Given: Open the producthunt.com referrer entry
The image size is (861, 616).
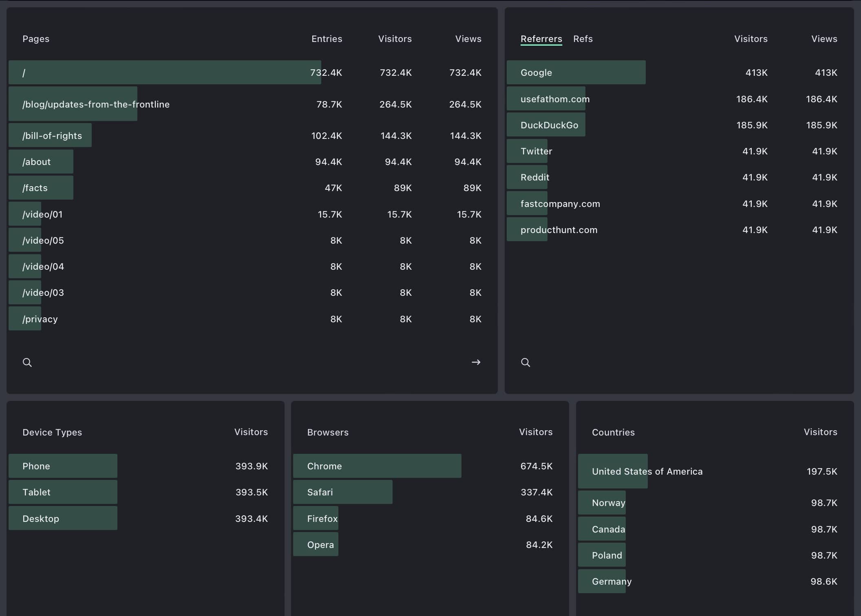Looking at the screenshot, I should click(x=558, y=229).
